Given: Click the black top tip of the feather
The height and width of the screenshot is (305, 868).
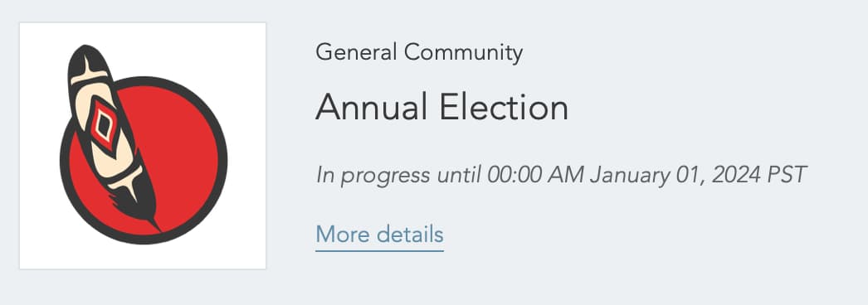Looking at the screenshot, I should [x=87, y=57].
